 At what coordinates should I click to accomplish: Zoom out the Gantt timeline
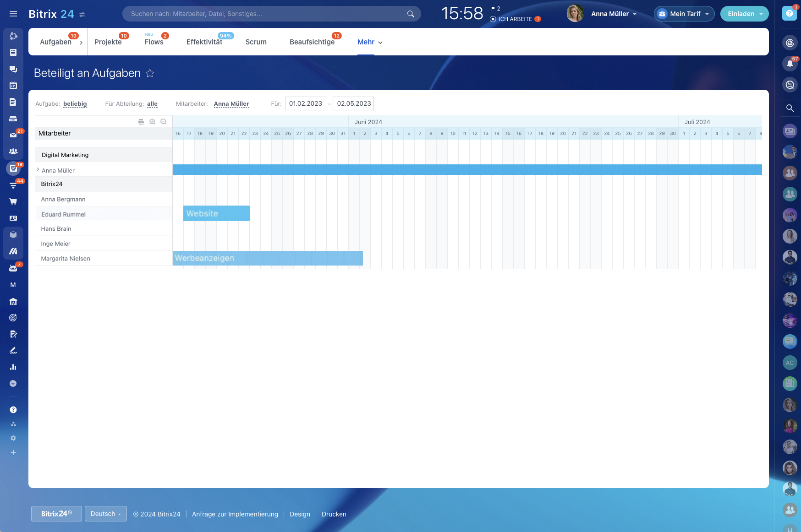(x=163, y=122)
